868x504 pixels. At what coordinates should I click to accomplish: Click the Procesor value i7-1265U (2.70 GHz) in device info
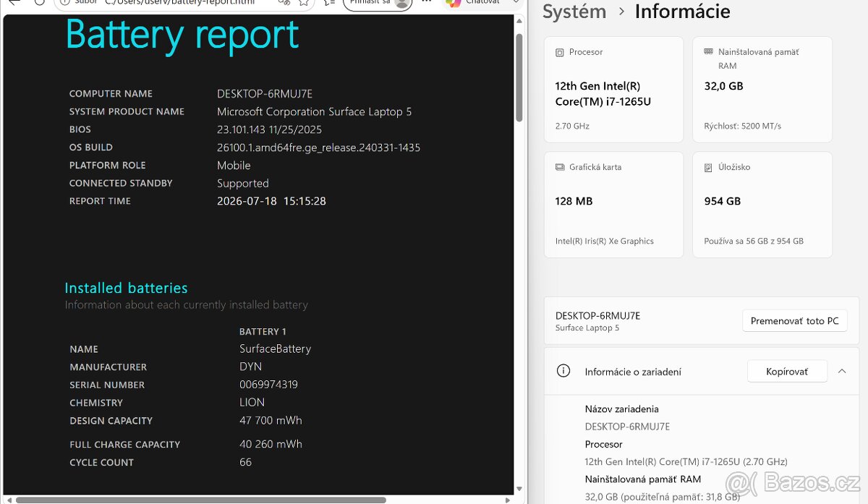pyautogui.click(x=686, y=461)
